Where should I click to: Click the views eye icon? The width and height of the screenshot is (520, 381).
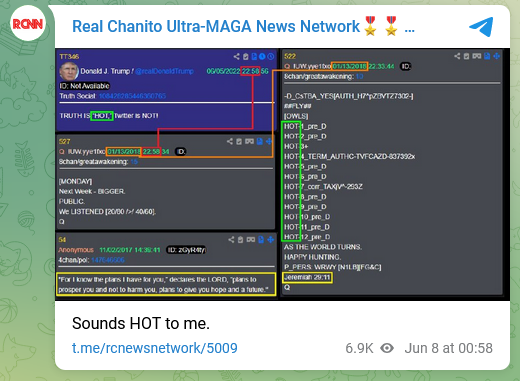(x=387, y=348)
